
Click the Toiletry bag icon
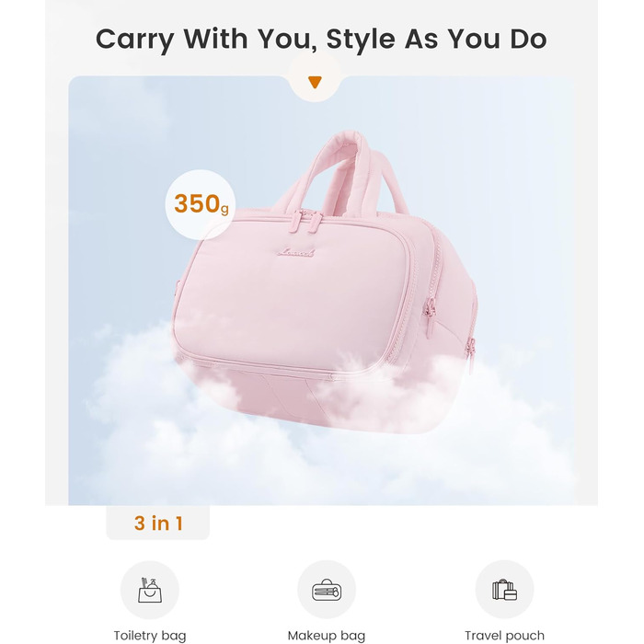click(150, 590)
